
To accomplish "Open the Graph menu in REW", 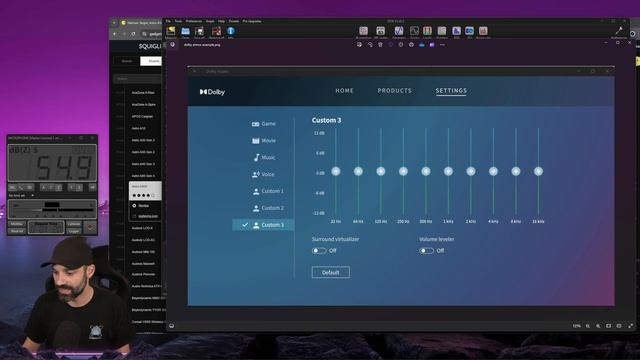I will pos(210,21).
